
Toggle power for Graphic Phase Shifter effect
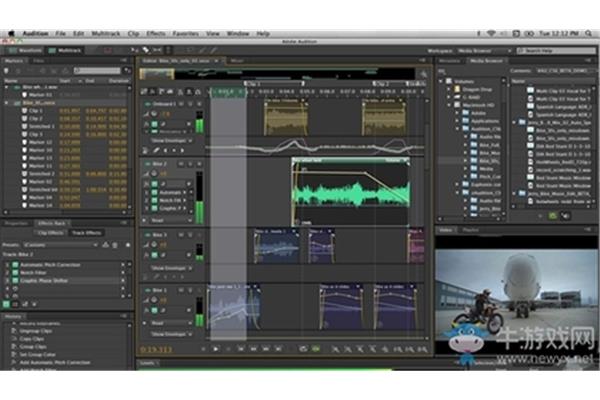tap(15, 281)
